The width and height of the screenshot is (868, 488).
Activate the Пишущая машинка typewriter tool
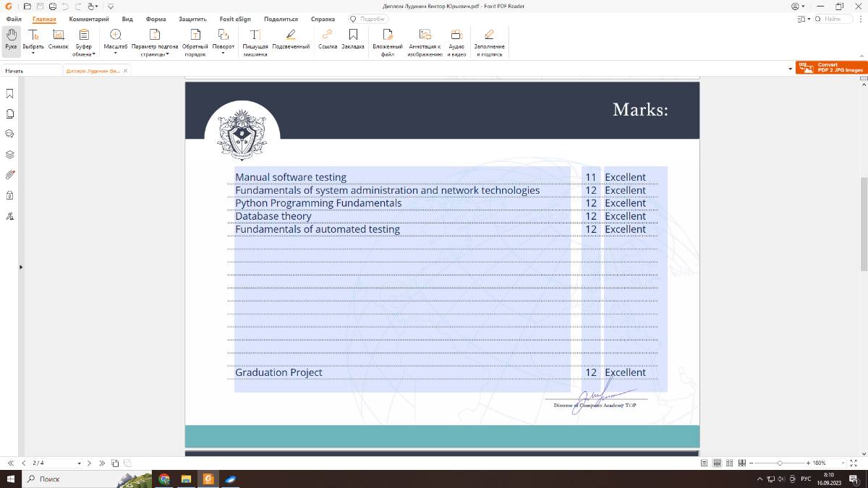tap(255, 43)
